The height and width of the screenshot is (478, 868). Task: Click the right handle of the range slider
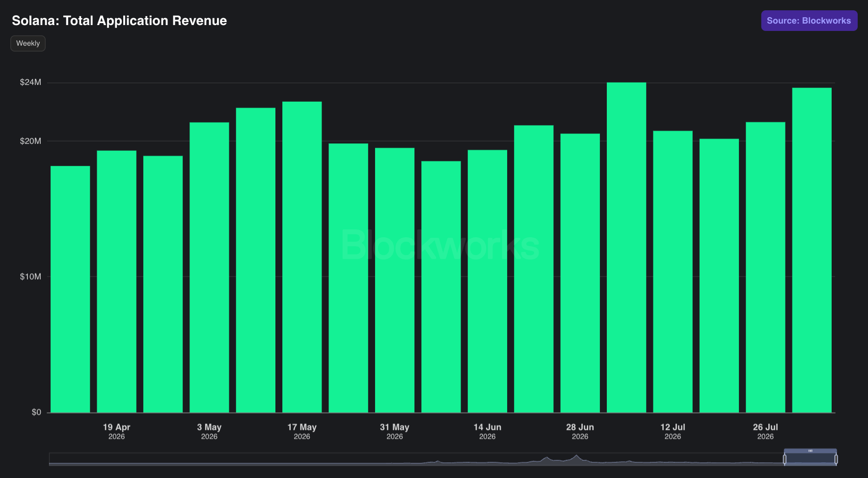pyautogui.click(x=836, y=459)
